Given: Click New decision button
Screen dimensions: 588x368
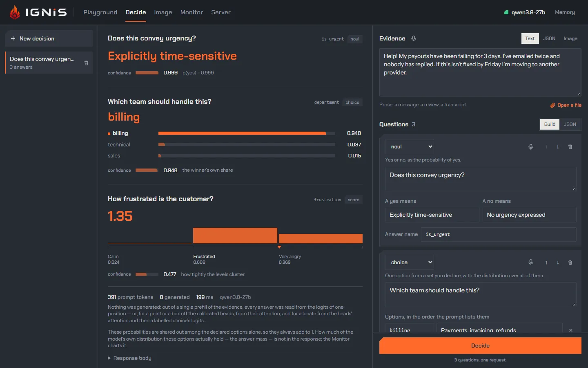Looking at the screenshot, I should point(49,38).
